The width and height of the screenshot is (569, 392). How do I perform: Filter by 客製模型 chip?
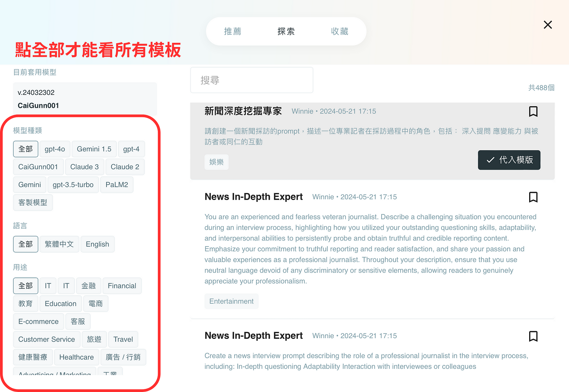click(33, 203)
